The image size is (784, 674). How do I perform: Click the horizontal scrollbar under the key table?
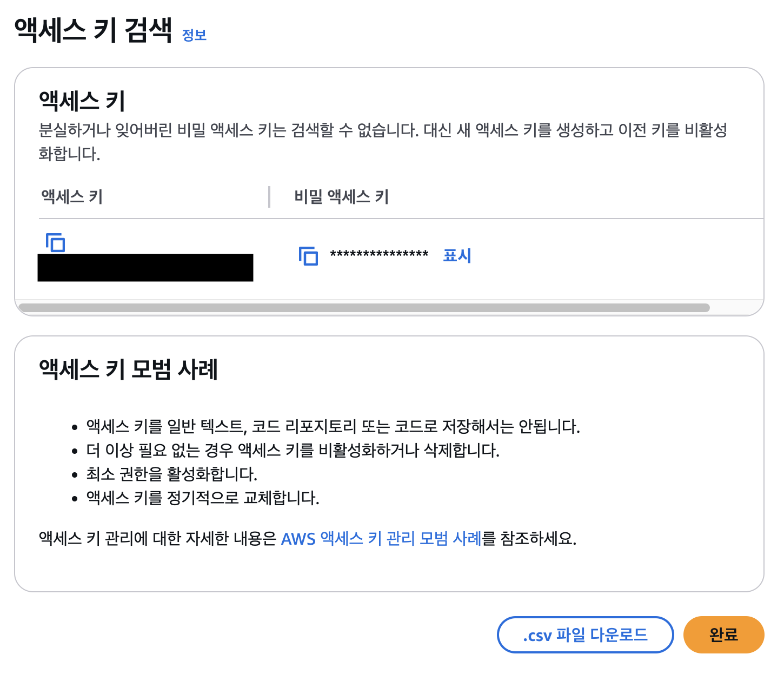click(364, 308)
